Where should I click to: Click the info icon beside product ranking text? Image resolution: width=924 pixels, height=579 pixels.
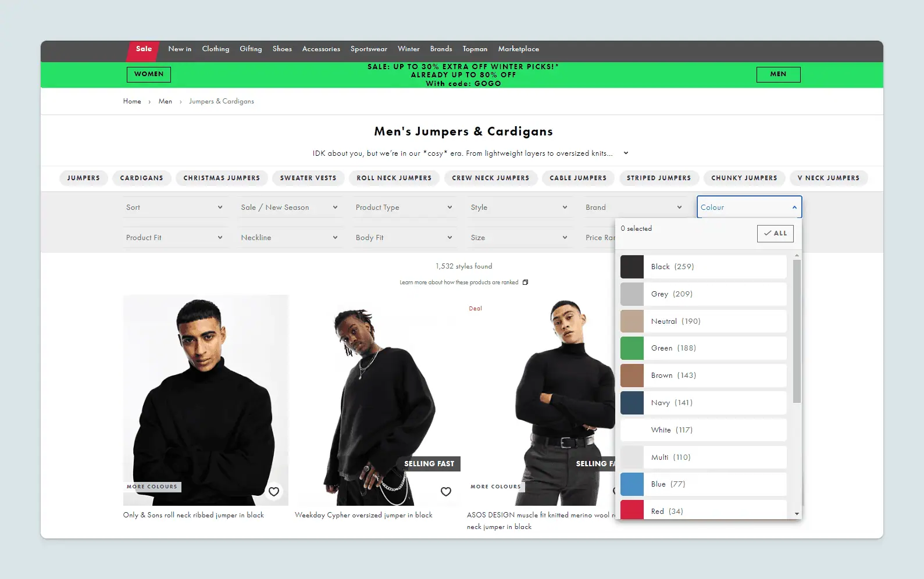click(525, 283)
